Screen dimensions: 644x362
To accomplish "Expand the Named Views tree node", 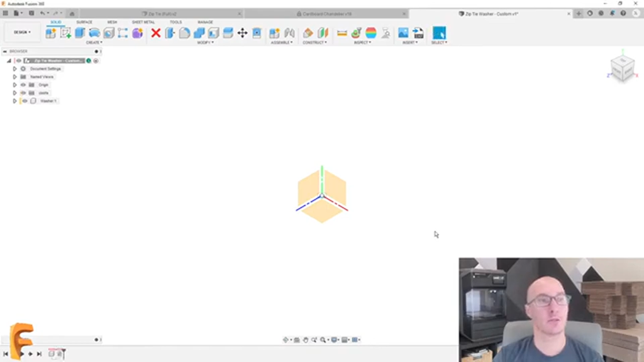I will 15,77.
